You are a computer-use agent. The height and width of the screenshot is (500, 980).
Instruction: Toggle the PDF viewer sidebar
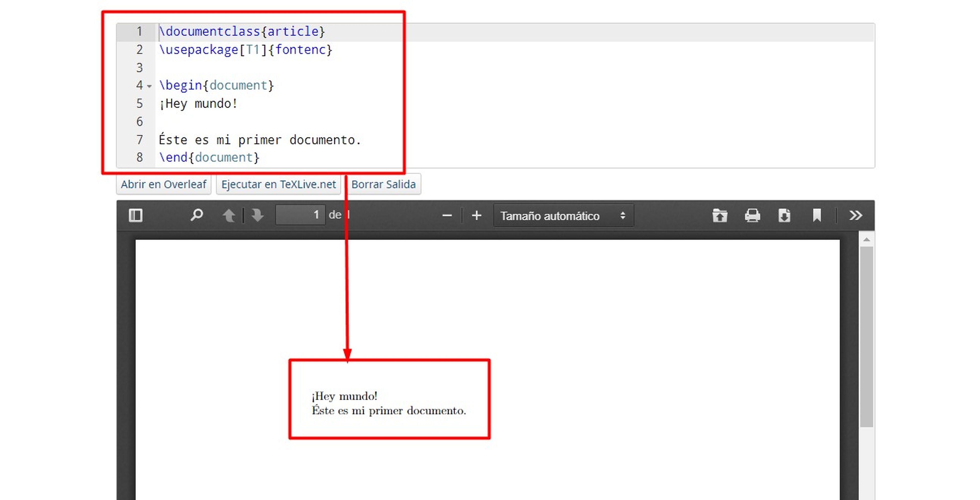click(136, 216)
